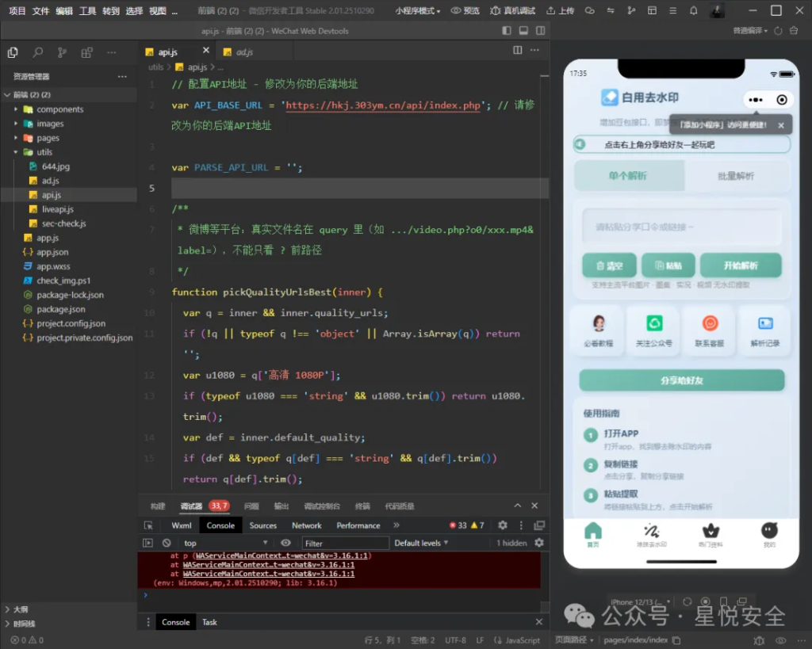The height and width of the screenshot is (649, 812).
Task: Show more devtools tabs with double chevron
Action: tap(396, 525)
